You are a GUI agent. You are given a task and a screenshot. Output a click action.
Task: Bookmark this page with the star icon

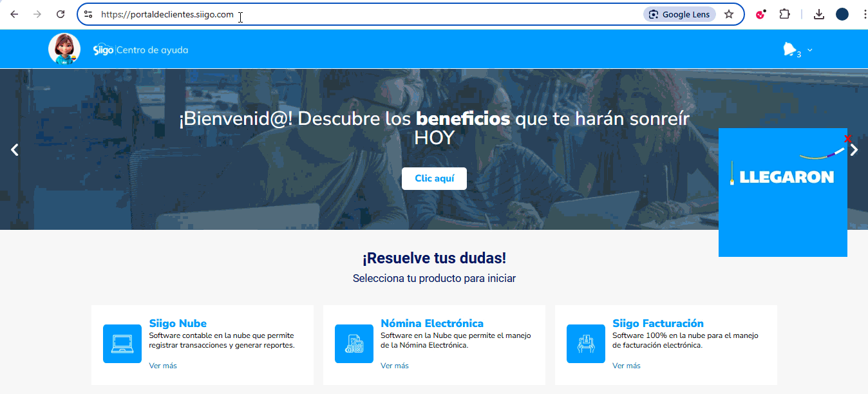[729, 14]
